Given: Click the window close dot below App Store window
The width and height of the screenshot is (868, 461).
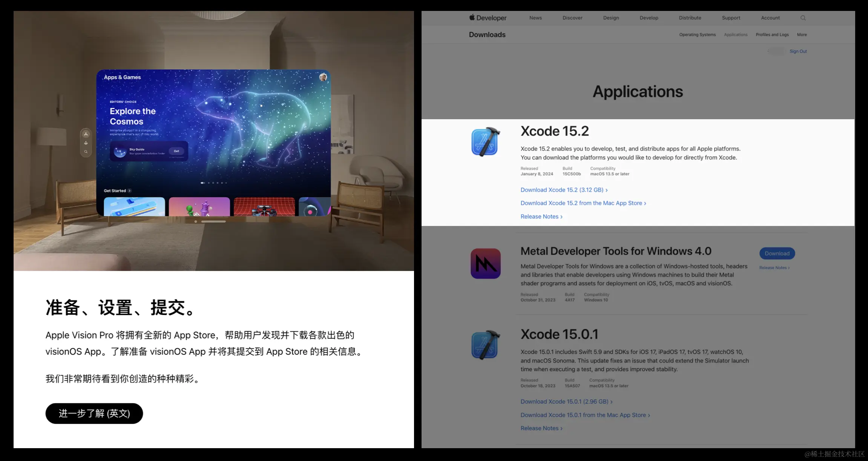Looking at the screenshot, I should click(x=196, y=221).
